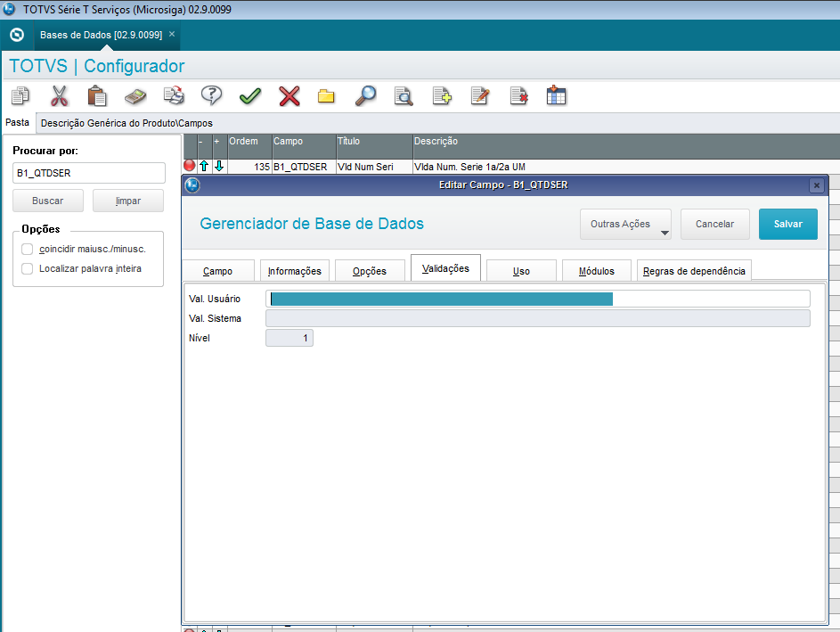Click the Val. Sistema field
Image resolution: width=840 pixels, height=632 pixels.
[538, 318]
